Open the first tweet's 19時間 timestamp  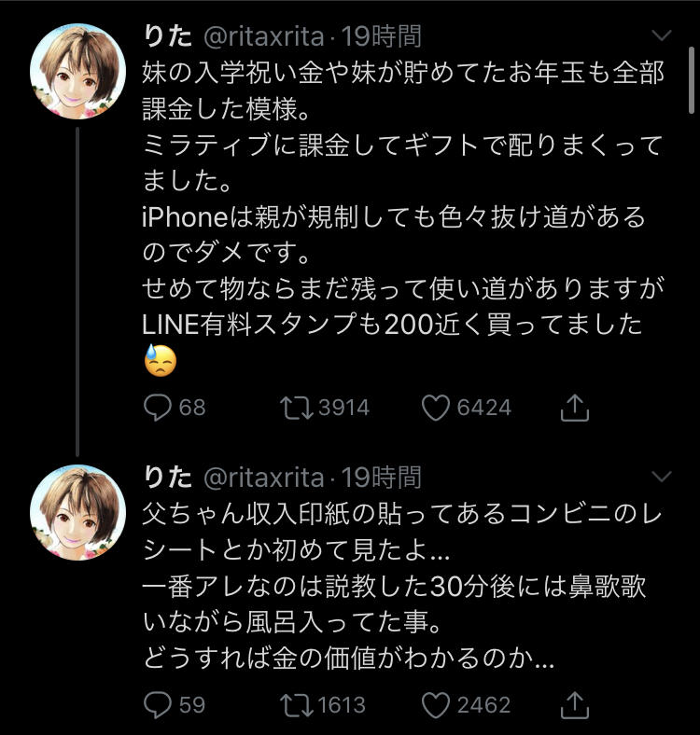(382, 36)
